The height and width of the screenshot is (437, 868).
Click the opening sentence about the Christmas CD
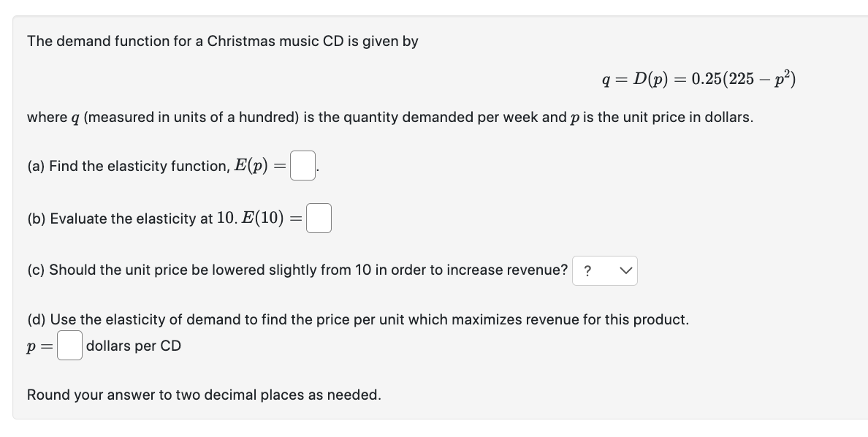click(x=219, y=41)
